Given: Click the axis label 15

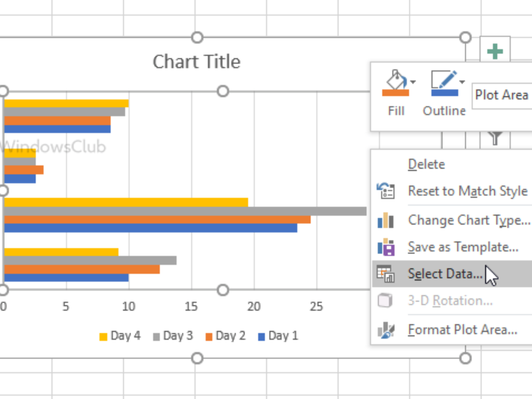Looking at the screenshot, I should pos(191,307).
